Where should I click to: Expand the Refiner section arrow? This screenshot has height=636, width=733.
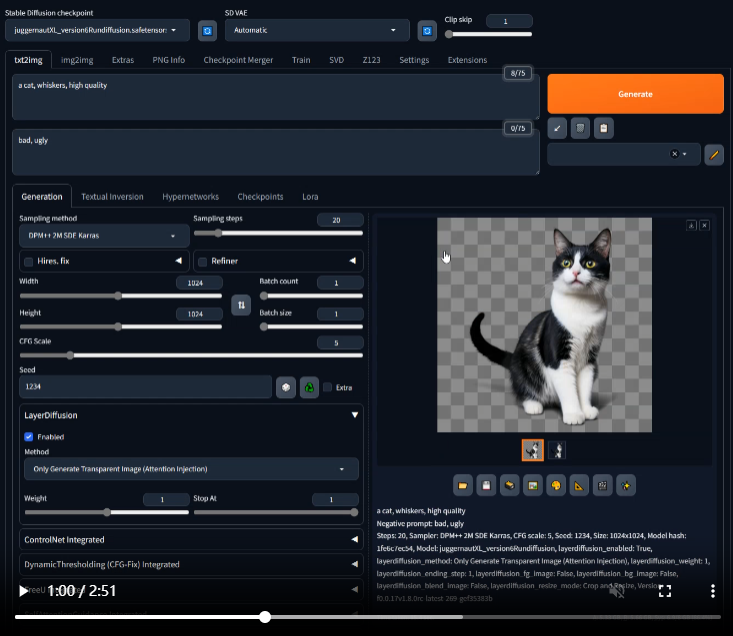(352, 261)
